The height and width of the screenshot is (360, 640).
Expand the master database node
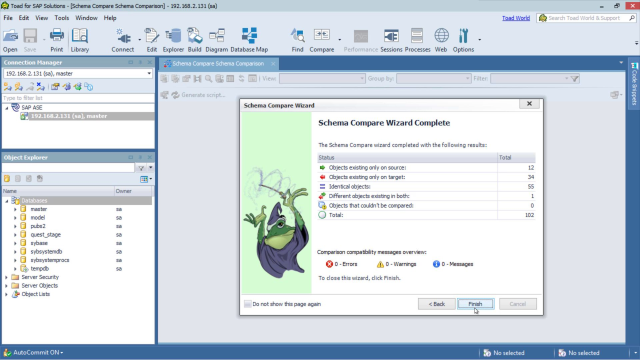(x=16, y=209)
